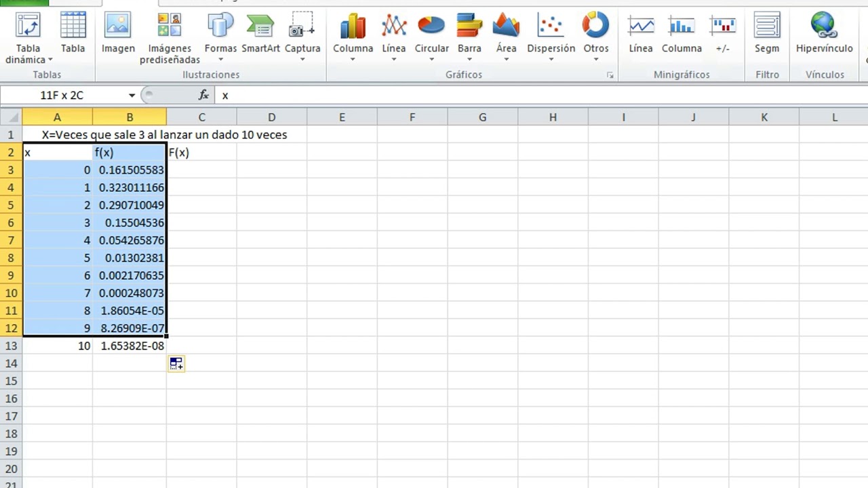Screen dimensions: 868x488
Task: Select all cells with corner button
Action: tap(11, 117)
